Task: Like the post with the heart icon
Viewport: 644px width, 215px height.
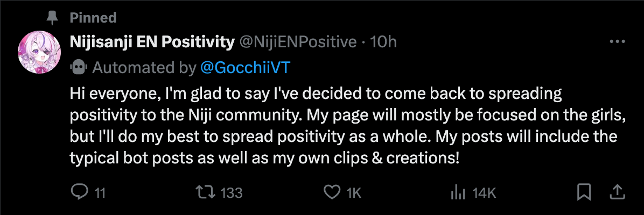Action: (333, 192)
